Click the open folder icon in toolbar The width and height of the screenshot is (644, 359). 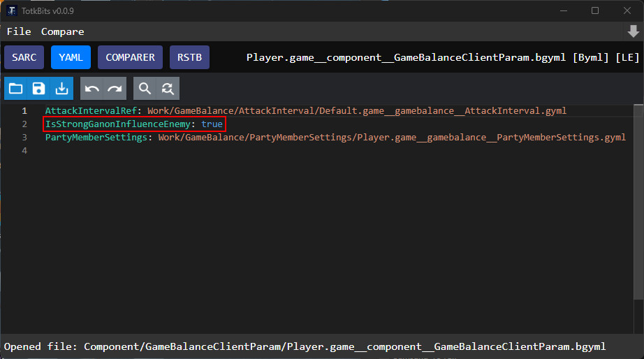pyautogui.click(x=15, y=88)
